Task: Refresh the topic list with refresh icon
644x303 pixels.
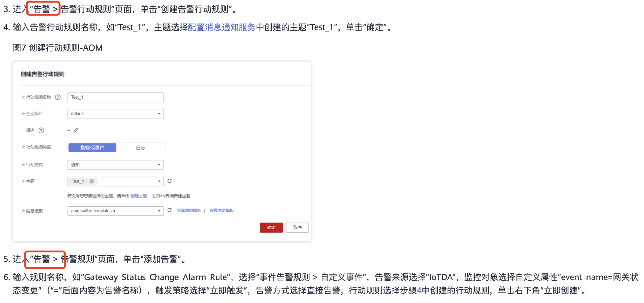Action: 169,181
